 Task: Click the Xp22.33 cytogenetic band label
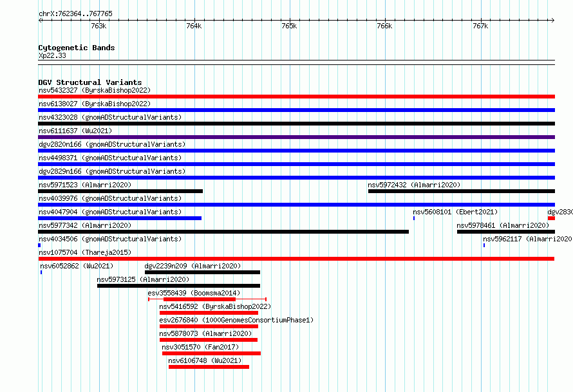coord(52,55)
